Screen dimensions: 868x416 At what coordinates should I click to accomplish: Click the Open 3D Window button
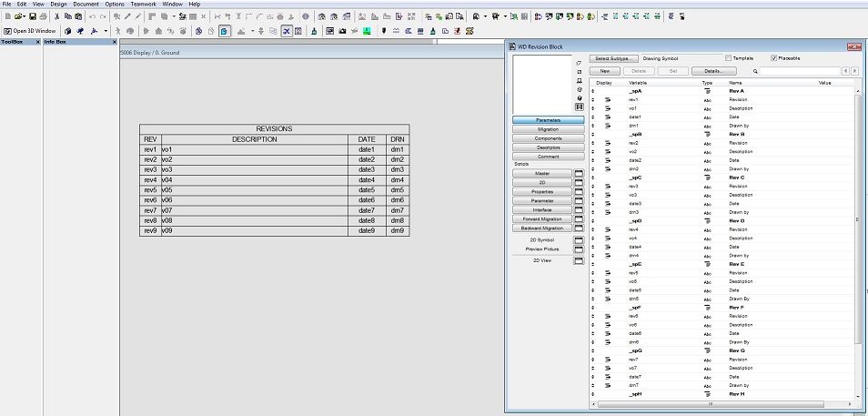(30, 31)
